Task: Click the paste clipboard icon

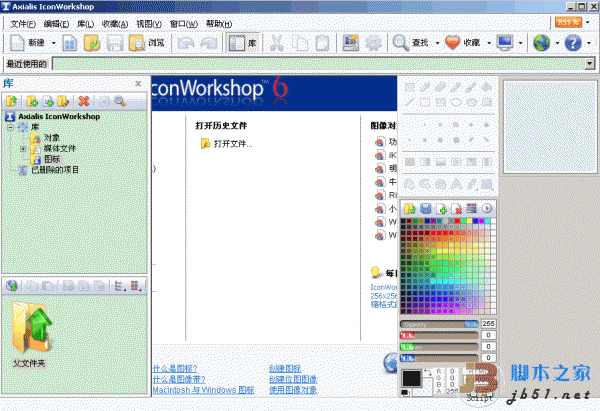Action: pyautogui.click(x=322, y=43)
